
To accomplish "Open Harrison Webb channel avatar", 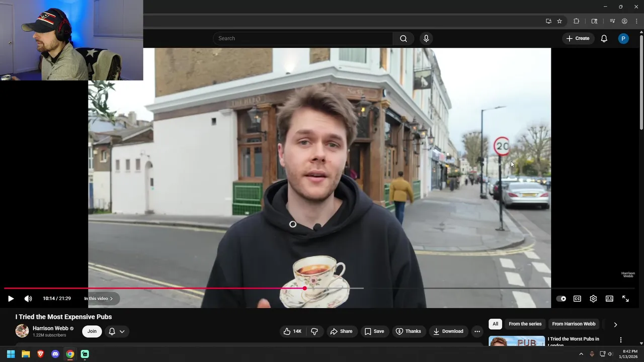I will pyautogui.click(x=22, y=331).
